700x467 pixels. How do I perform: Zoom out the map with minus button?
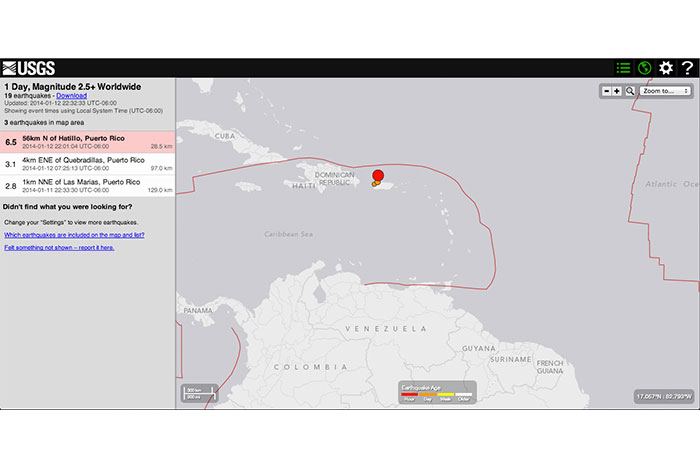[606, 91]
